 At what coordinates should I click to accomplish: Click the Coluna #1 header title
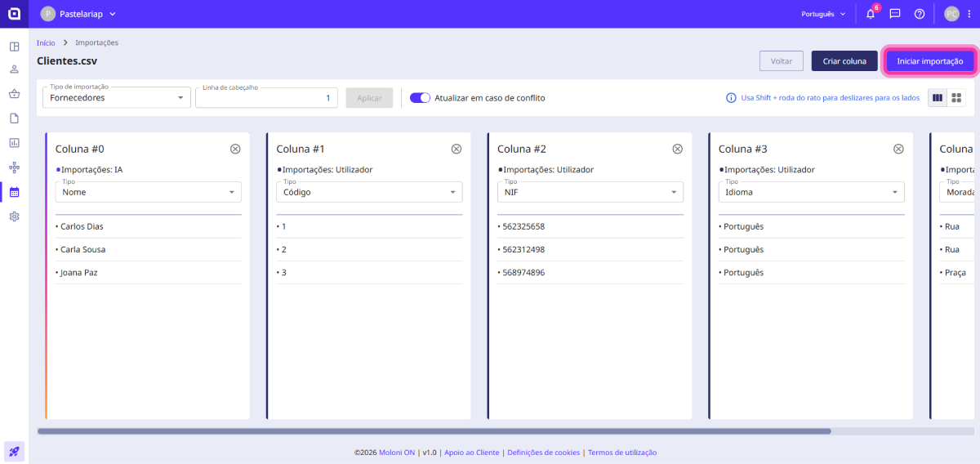[x=301, y=149]
